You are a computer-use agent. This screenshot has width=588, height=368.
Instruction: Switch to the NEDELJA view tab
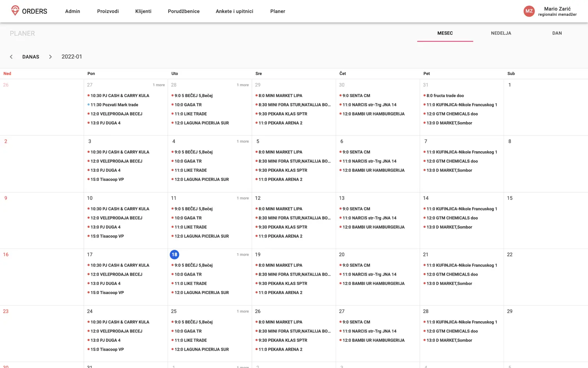tap(501, 33)
